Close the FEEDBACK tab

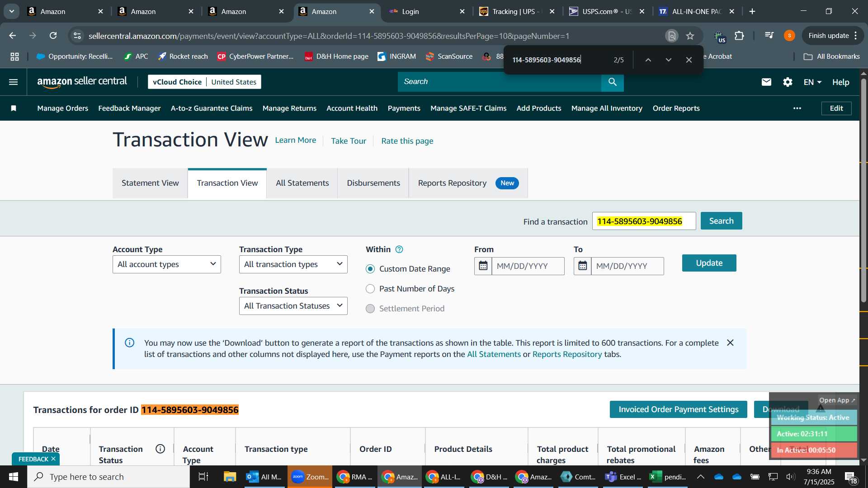click(53, 459)
